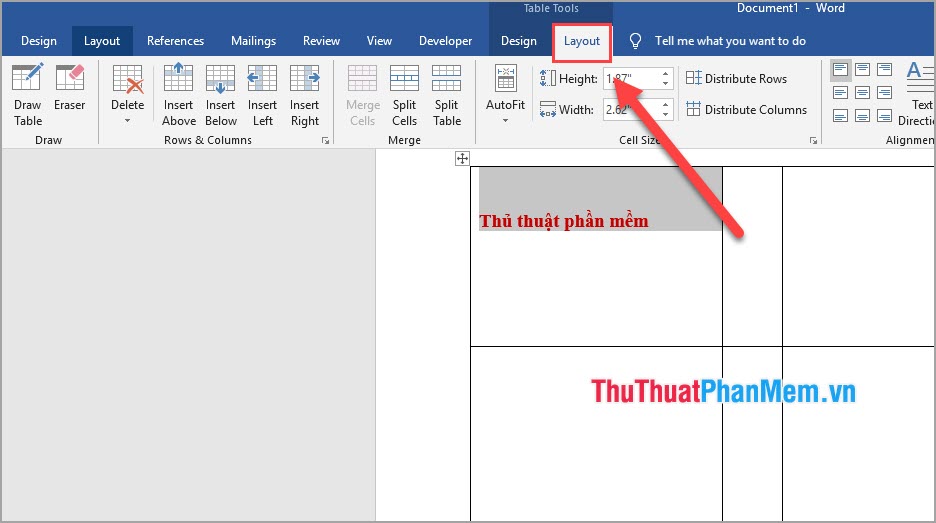Split the table here

click(447, 95)
